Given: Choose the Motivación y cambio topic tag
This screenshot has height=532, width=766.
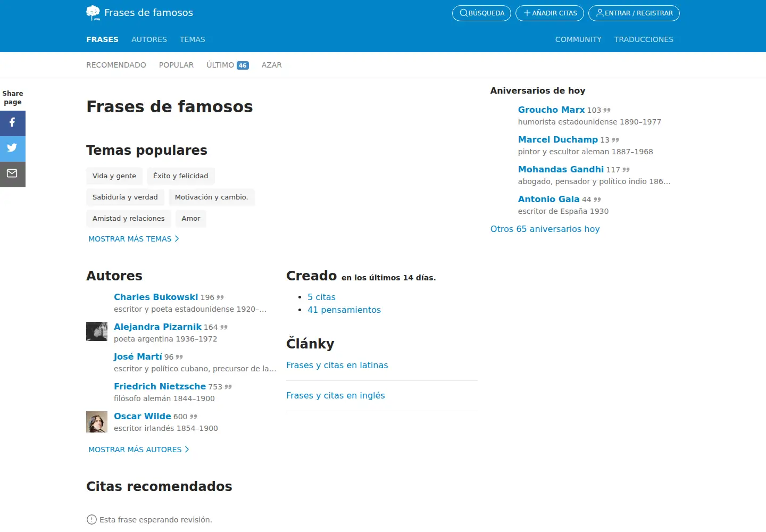Looking at the screenshot, I should [212, 197].
